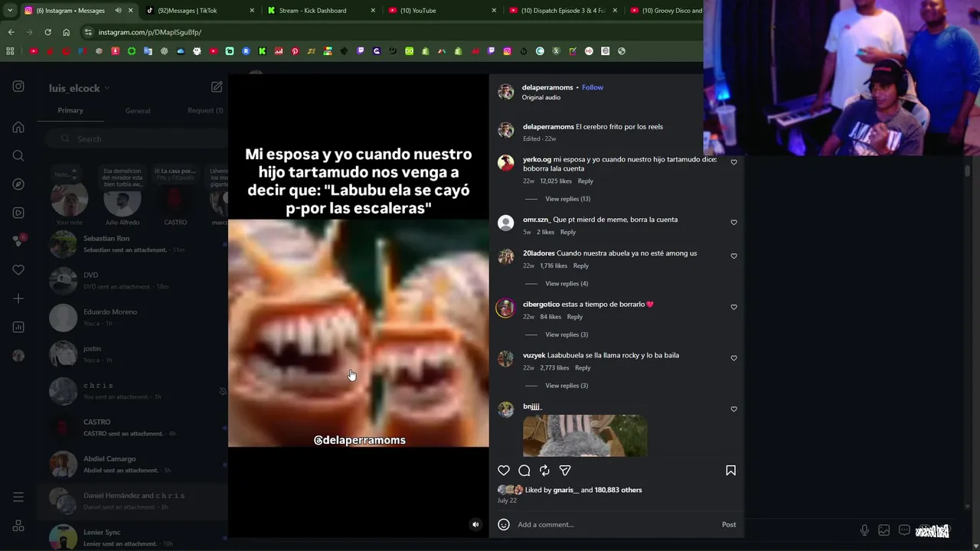Mute the reel audio speaker icon
The image size is (980, 551).
click(475, 524)
